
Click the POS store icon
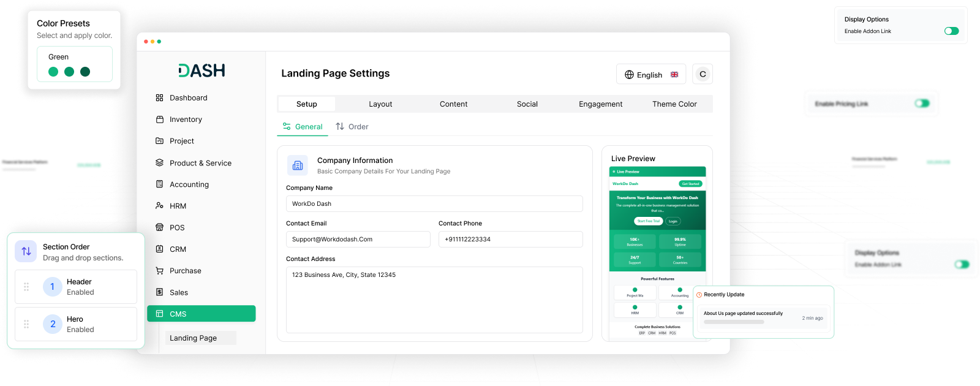tap(159, 227)
